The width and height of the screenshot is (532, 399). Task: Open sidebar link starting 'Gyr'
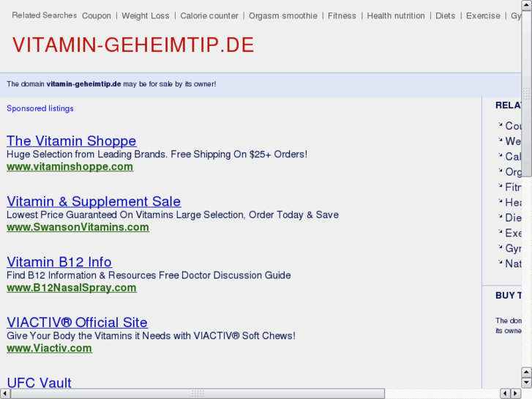[513, 249]
